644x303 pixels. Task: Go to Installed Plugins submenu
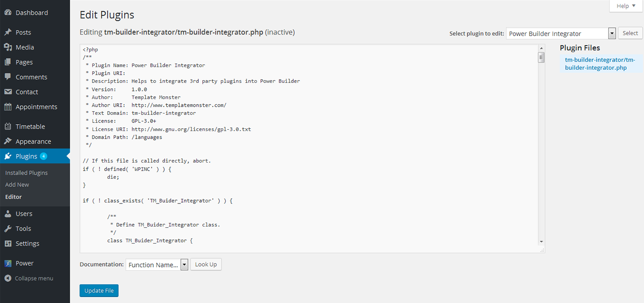26,173
